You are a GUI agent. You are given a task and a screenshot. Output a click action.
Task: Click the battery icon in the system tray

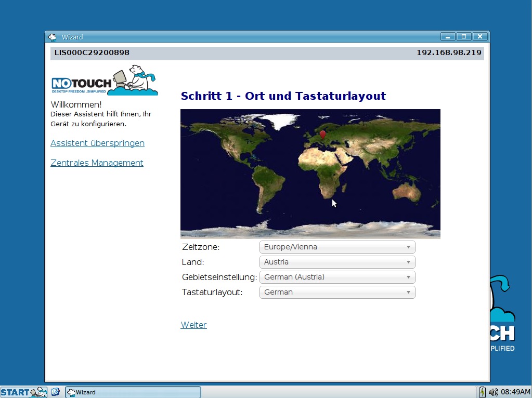click(483, 392)
